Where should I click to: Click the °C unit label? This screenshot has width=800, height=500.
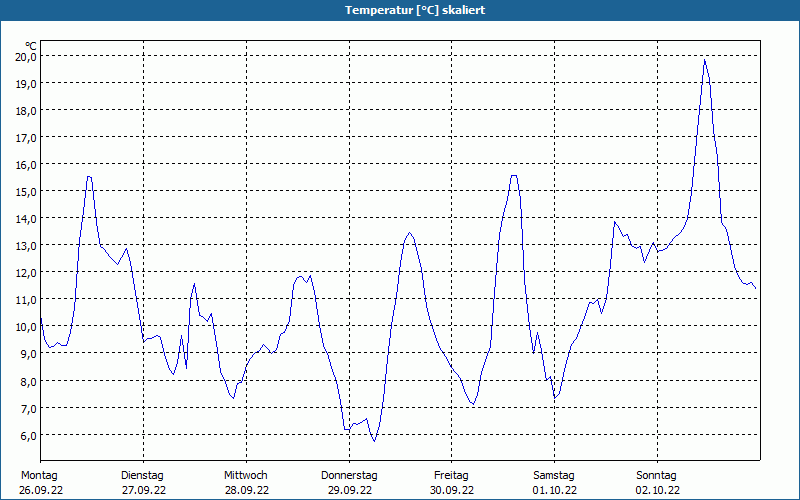coord(31,46)
